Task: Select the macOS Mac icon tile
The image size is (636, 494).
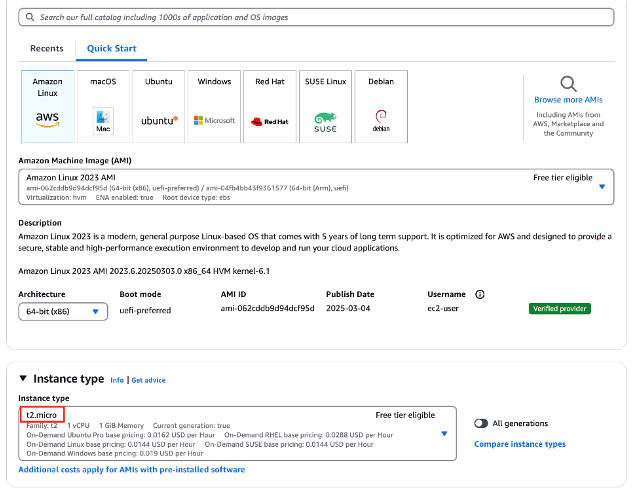Action: coord(103,106)
